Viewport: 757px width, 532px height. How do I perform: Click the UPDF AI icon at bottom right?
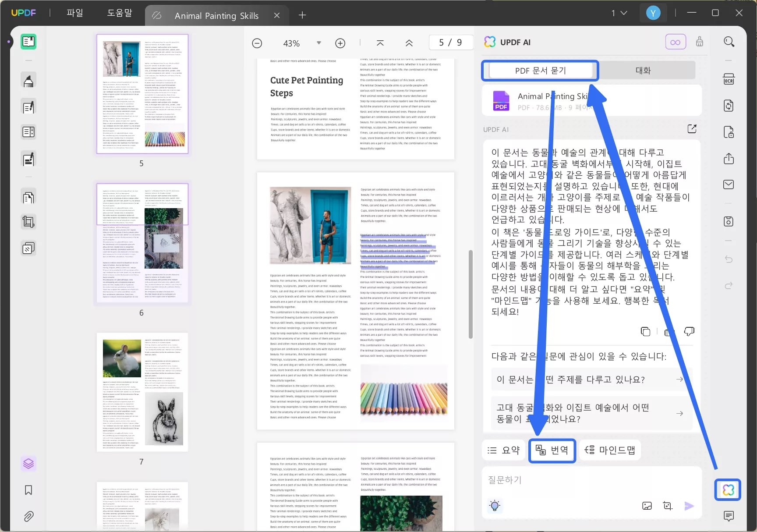coord(728,490)
